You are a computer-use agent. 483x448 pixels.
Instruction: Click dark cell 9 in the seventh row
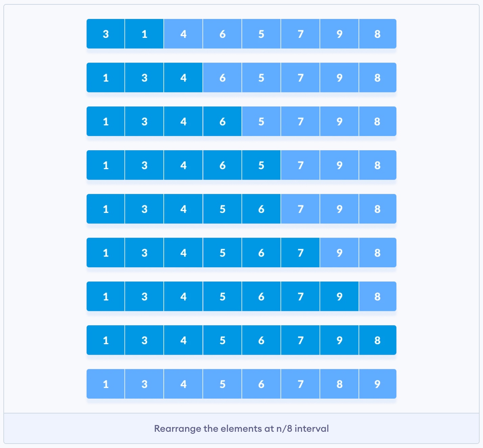(339, 296)
